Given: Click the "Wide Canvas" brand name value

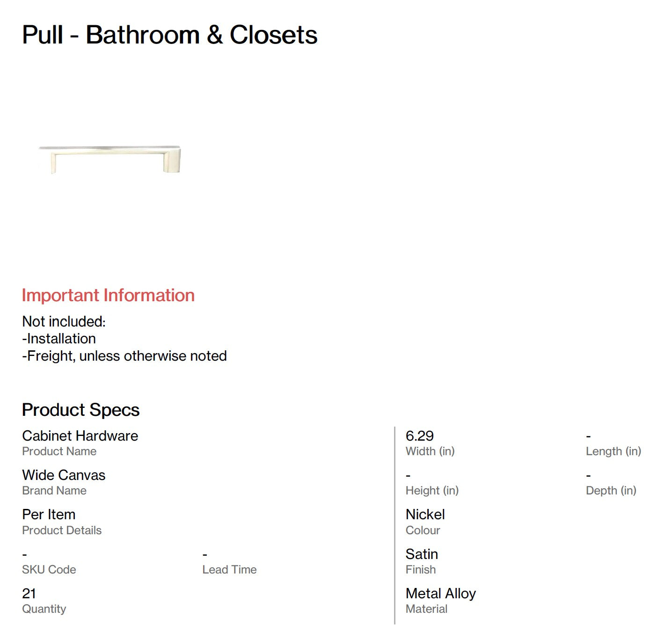Looking at the screenshot, I should pos(64,475).
